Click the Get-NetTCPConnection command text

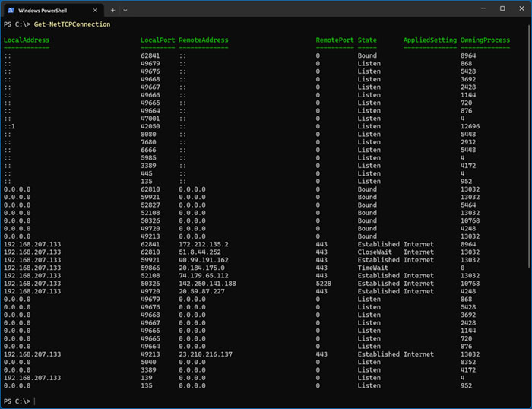tap(72, 24)
